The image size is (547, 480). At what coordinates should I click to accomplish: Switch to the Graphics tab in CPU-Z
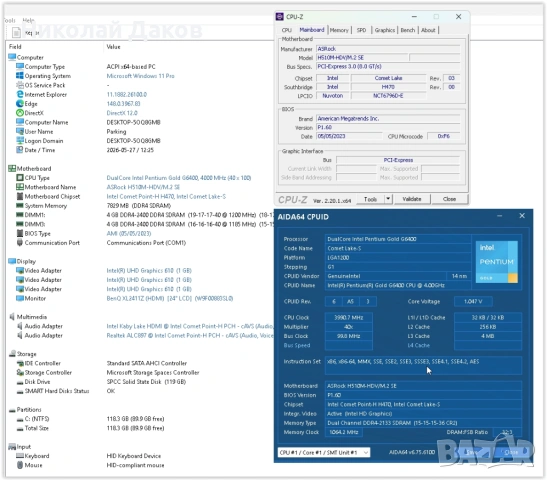[384, 30]
